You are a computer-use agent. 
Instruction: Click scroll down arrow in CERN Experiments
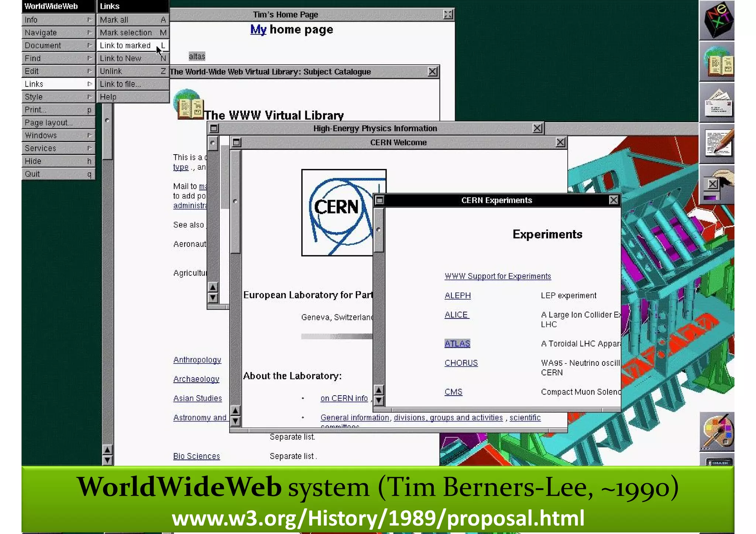coord(379,401)
